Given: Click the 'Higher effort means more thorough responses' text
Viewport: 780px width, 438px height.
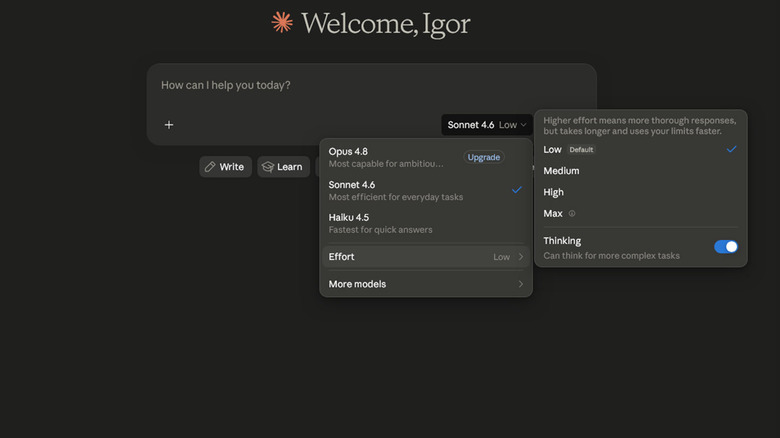Looking at the screenshot, I should click(x=639, y=126).
